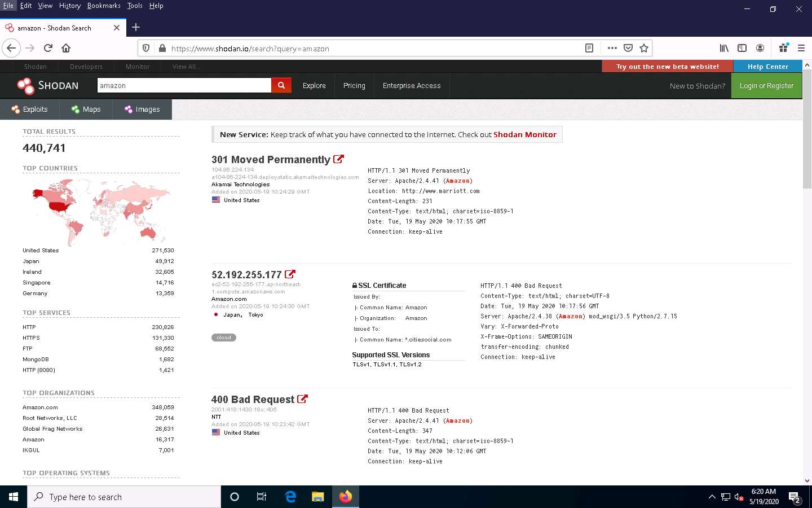Click the Shodan search input field
The image size is (812, 508).
tap(184, 85)
